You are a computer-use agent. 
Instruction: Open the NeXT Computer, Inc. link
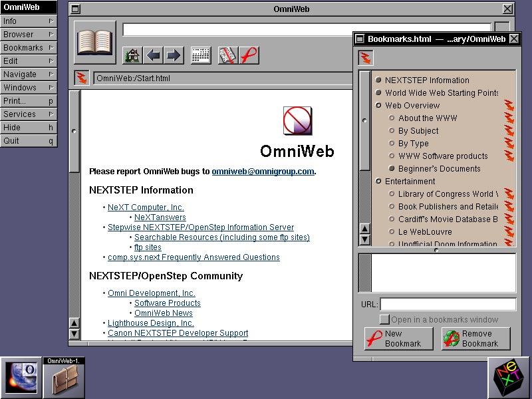coord(146,207)
